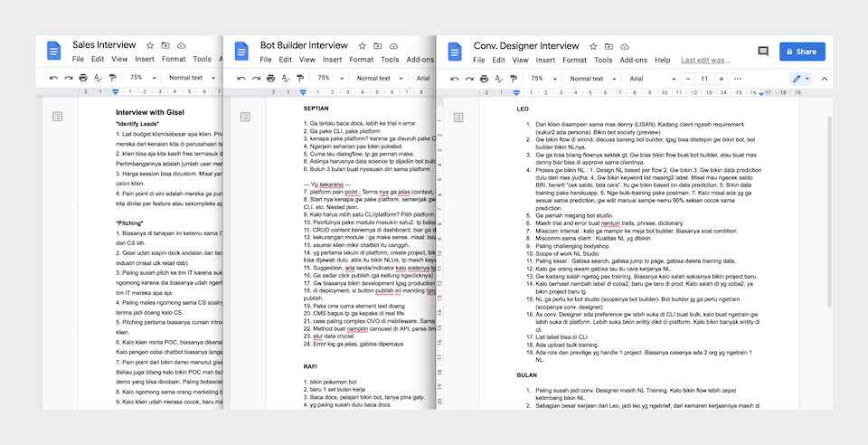Viewport: 868px width, 445px height.
Task: Open zoom 75% dropdown in Sales Interview
Action: [143, 78]
